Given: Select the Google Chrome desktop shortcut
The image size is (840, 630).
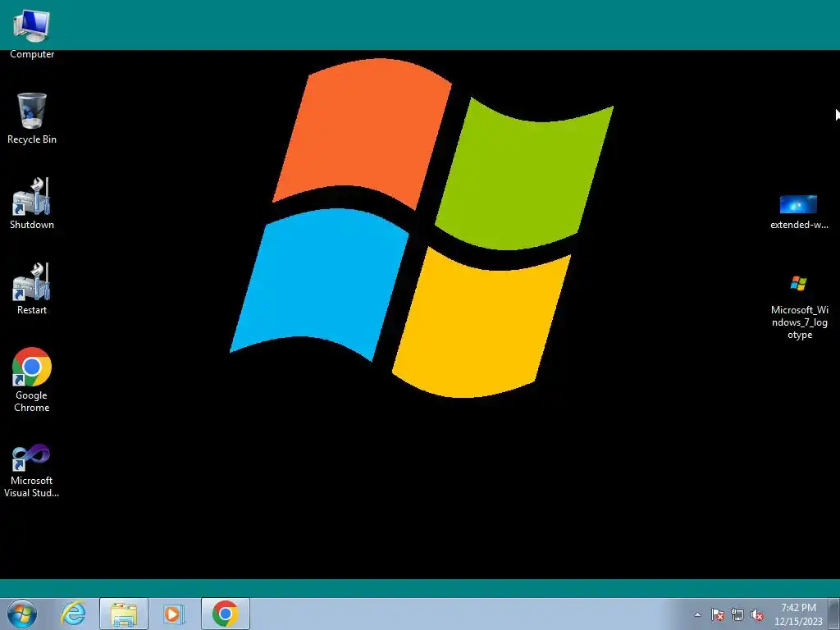Looking at the screenshot, I should (32, 381).
